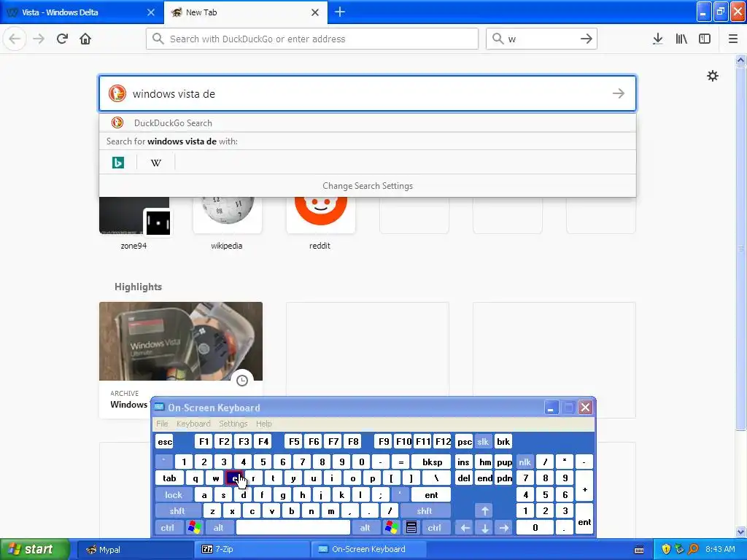Open a new tab with plus button
The height and width of the screenshot is (560, 747).
(x=340, y=12)
